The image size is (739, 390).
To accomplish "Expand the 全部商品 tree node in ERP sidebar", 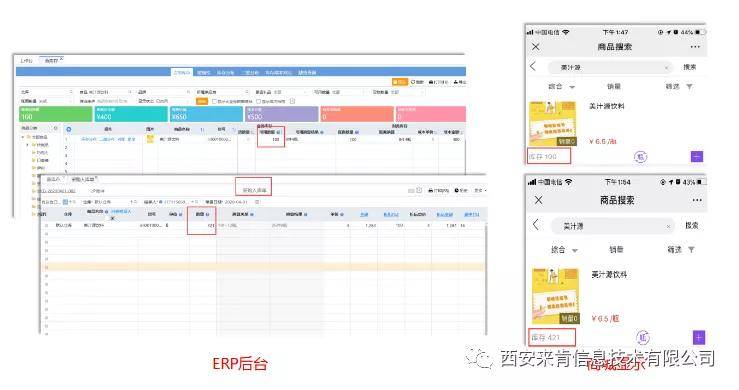I will tap(23, 137).
